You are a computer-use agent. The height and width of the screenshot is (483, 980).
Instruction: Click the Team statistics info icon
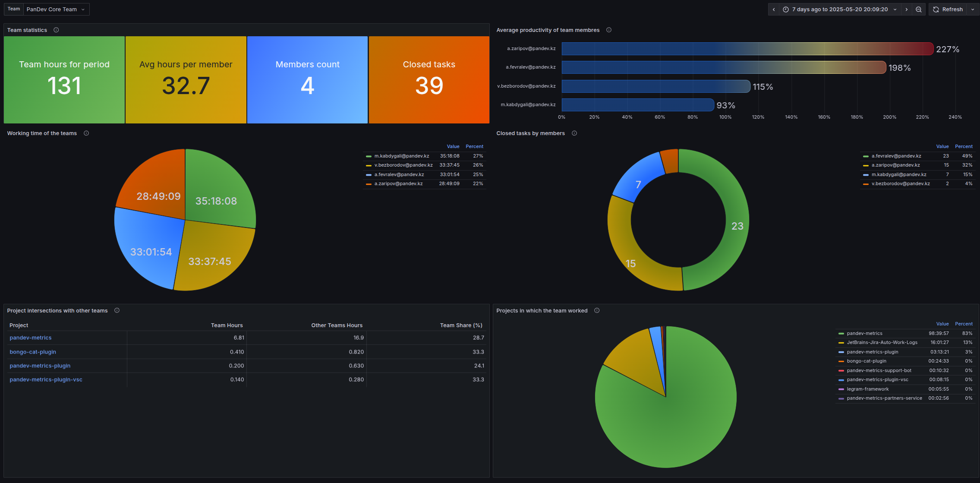pos(56,30)
